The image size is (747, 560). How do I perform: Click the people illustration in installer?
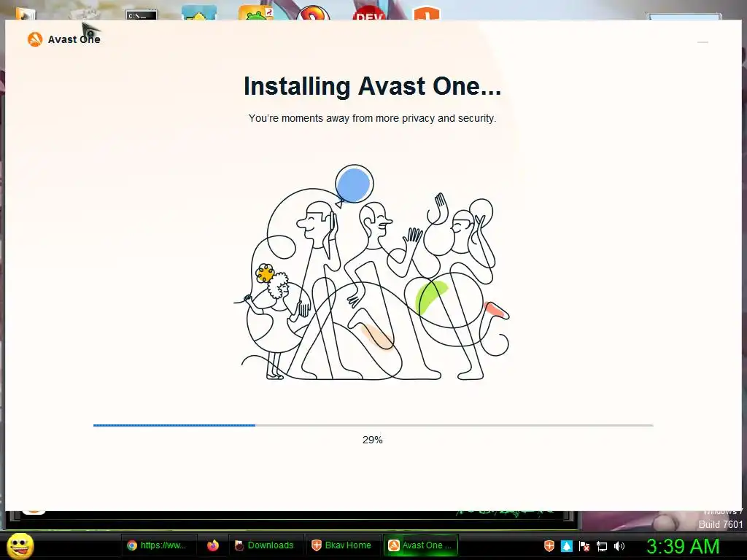(x=373, y=273)
